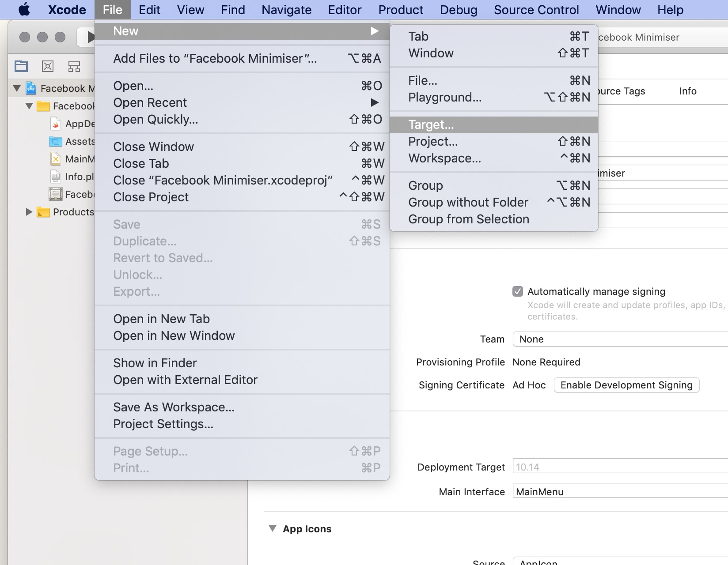Choose Tab in the New submenu
728x565 pixels.
pyautogui.click(x=494, y=36)
